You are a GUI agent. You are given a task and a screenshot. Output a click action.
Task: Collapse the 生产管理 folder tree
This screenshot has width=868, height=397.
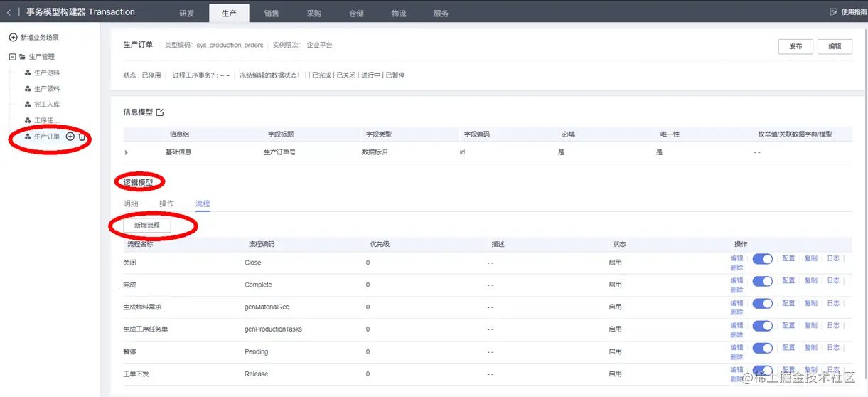click(x=12, y=57)
